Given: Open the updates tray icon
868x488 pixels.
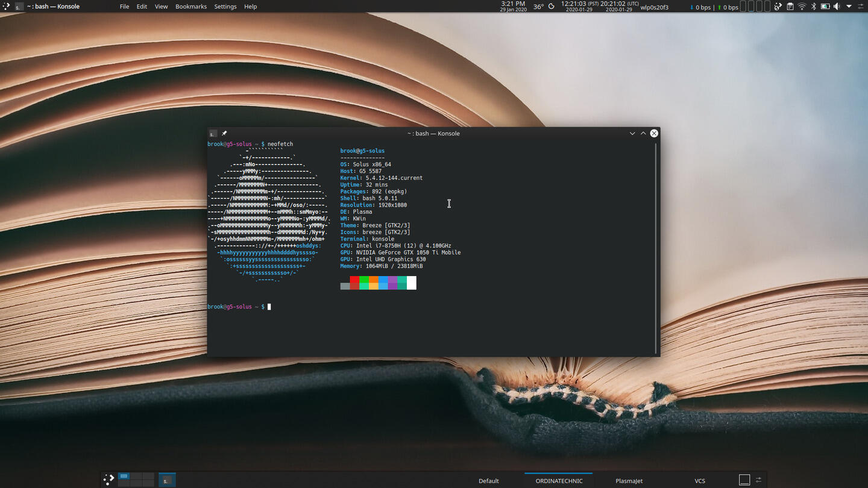Looking at the screenshot, I should [x=778, y=7].
